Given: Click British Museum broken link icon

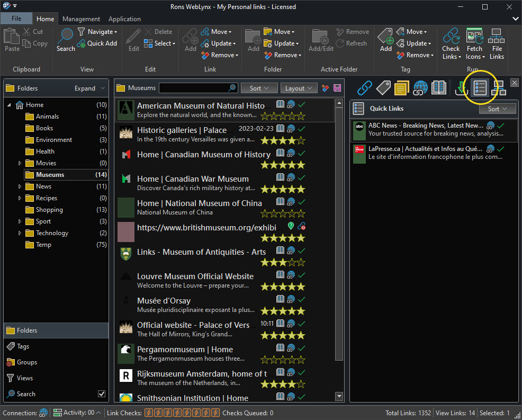Looking at the screenshot, I should pyautogui.click(x=302, y=226).
